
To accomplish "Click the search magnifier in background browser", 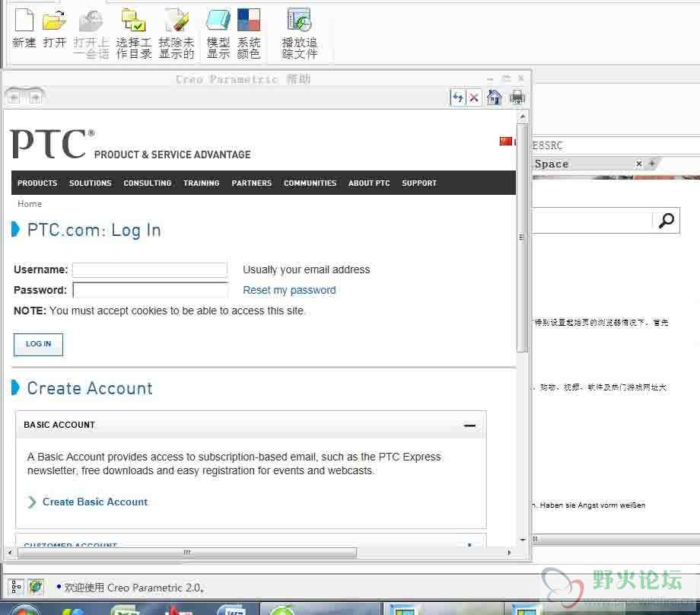I will click(667, 220).
